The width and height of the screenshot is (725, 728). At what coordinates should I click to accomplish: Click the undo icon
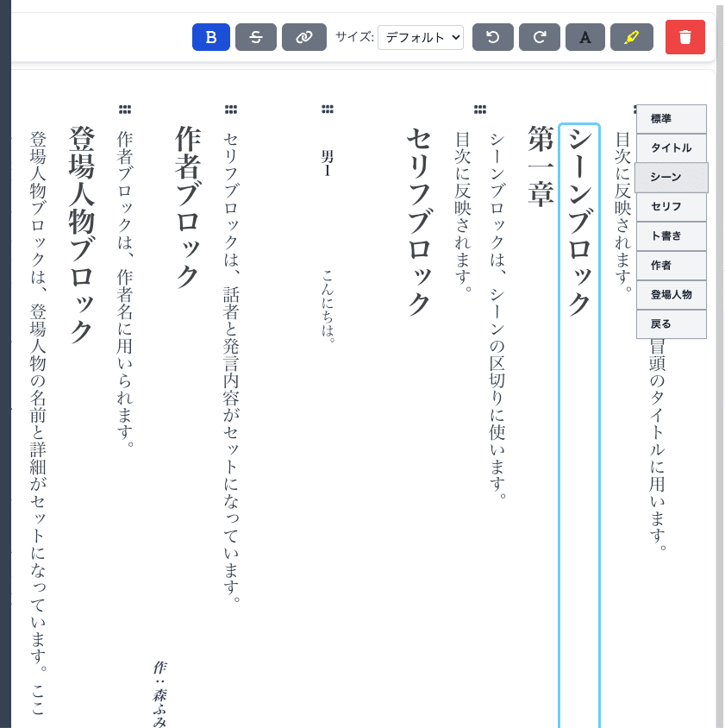click(492, 37)
